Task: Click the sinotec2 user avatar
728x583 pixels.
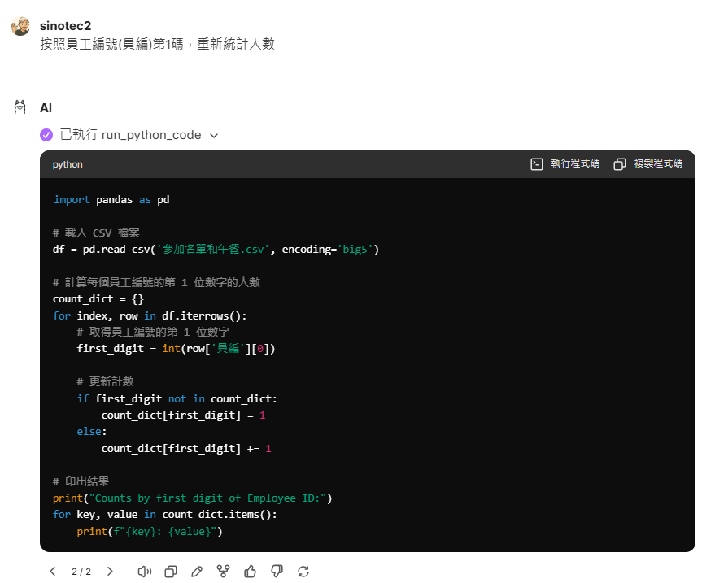Action: pyautogui.click(x=20, y=26)
